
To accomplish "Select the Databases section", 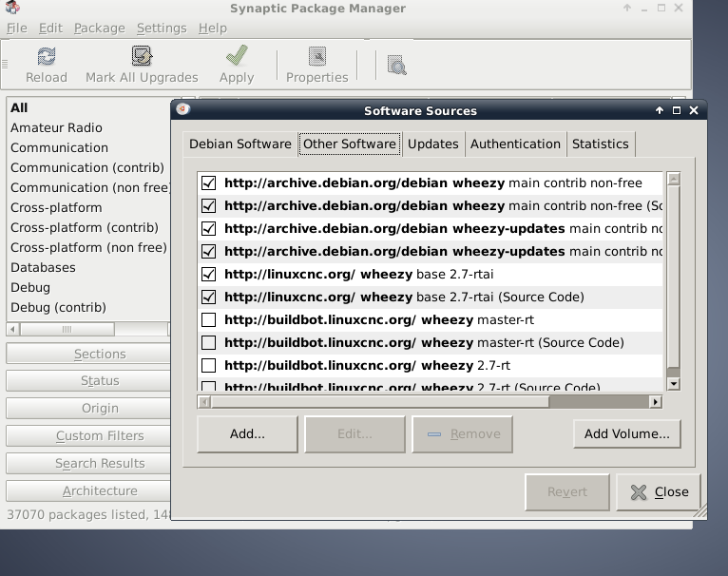I will coord(89,267).
